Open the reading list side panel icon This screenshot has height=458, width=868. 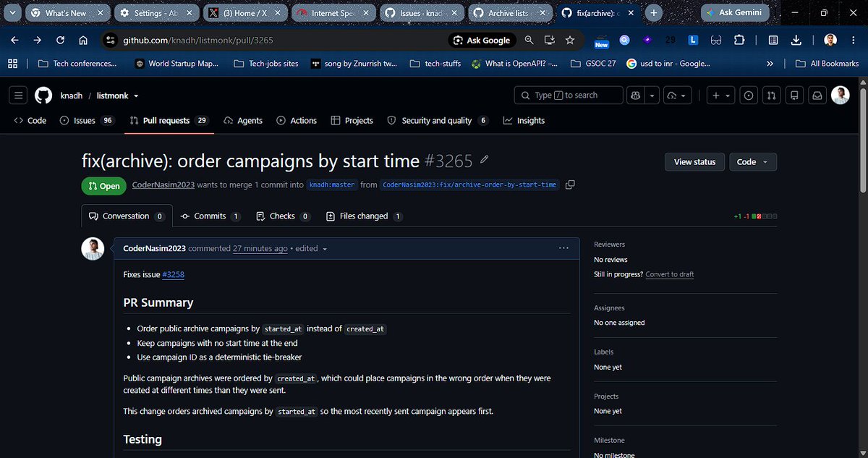click(x=773, y=41)
